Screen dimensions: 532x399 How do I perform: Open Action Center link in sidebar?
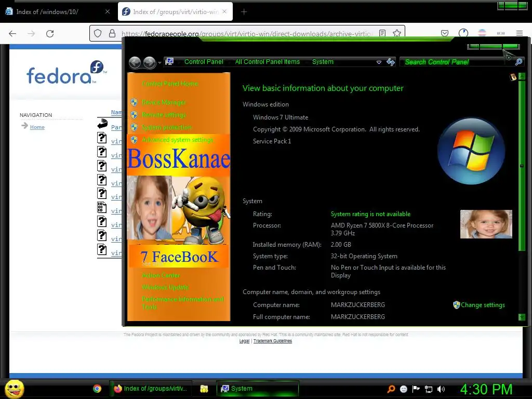[x=161, y=275]
